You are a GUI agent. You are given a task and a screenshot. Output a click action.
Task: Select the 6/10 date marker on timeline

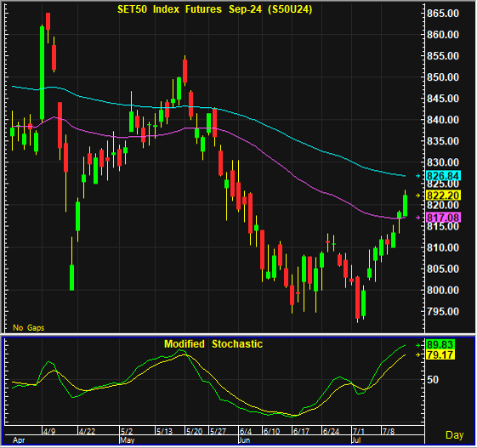[271, 431]
